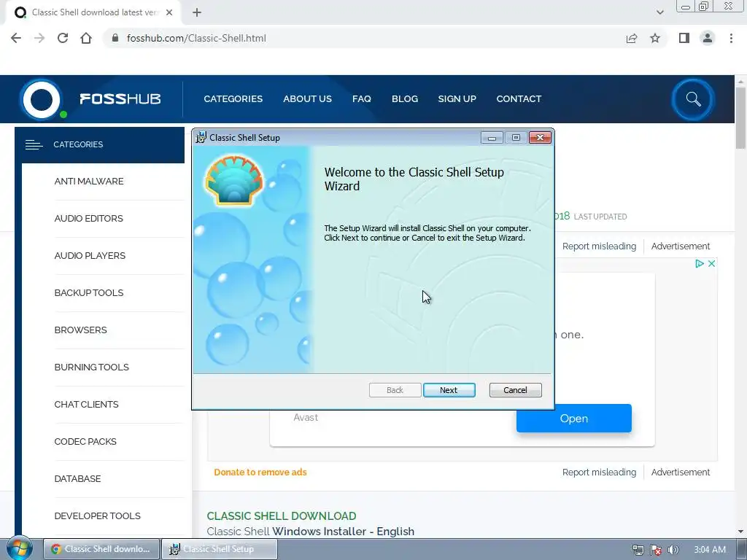Open a new browser tab with plus
747x560 pixels.
(197, 13)
